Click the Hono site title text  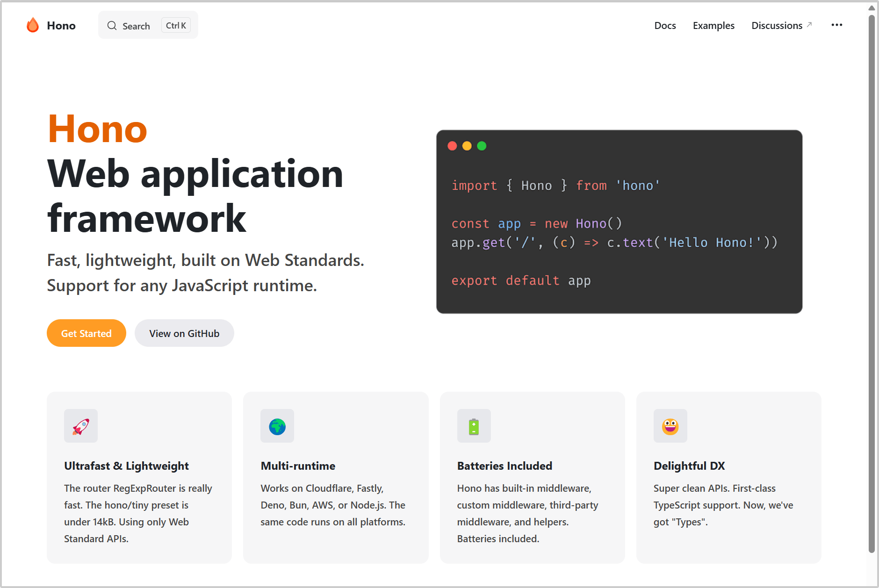[61, 26]
